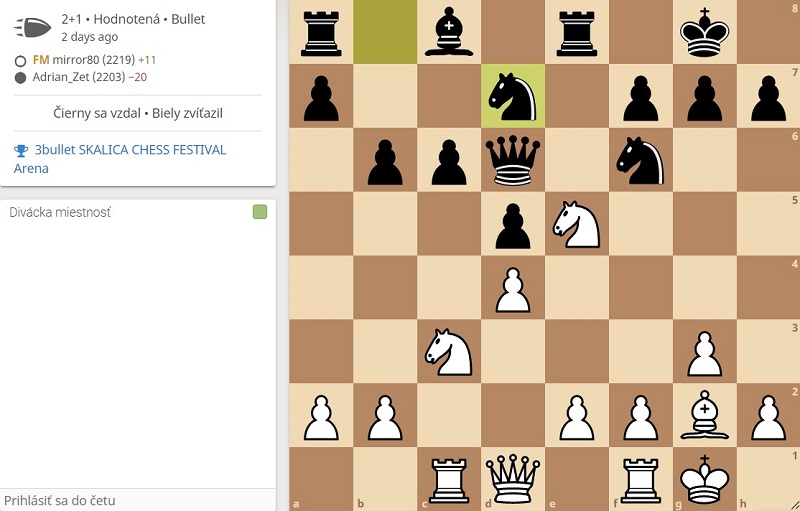The image size is (800, 511).
Task: Select the white knight on e5
Action: (x=577, y=224)
